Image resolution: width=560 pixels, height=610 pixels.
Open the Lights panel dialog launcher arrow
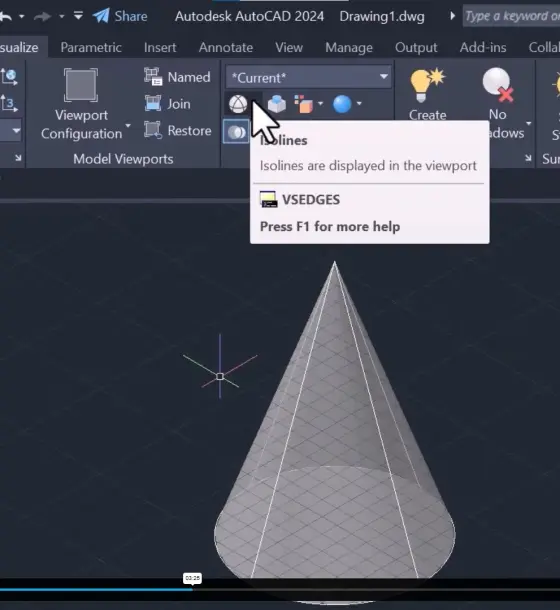[528, 158]
